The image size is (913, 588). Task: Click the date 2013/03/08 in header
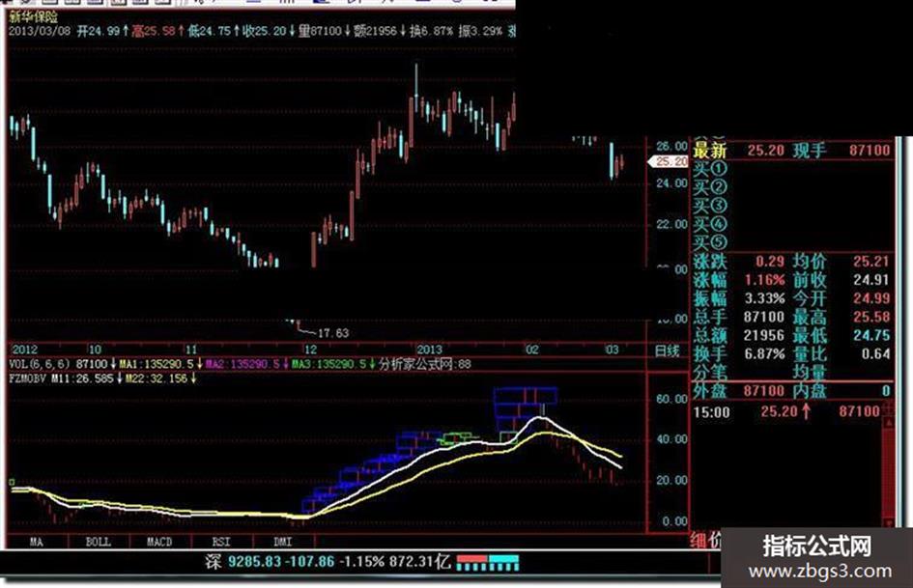point(39,31)
